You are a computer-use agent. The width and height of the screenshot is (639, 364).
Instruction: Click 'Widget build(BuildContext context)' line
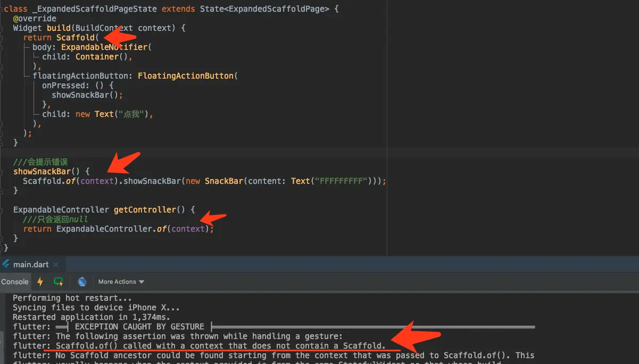click(99, 28)
